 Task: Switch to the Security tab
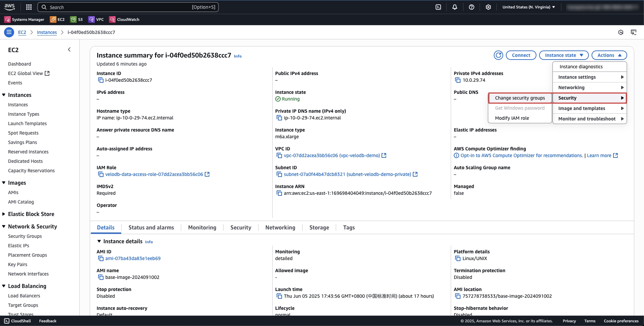241,227
